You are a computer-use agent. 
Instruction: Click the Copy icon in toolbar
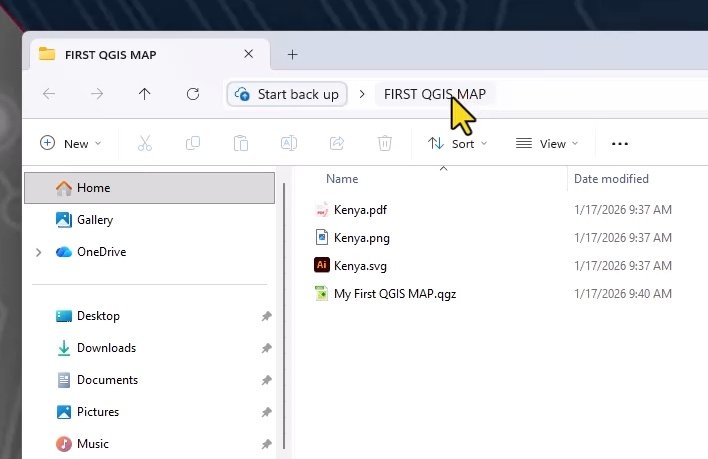[193, 143]
